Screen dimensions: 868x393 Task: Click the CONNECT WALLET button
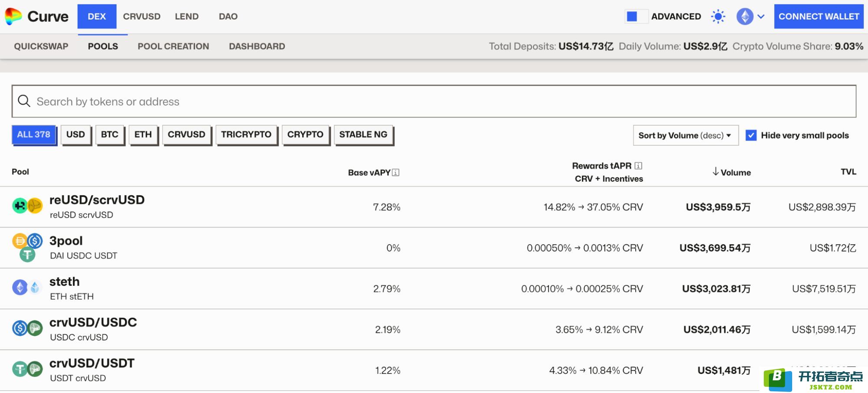tap(818, 16)
